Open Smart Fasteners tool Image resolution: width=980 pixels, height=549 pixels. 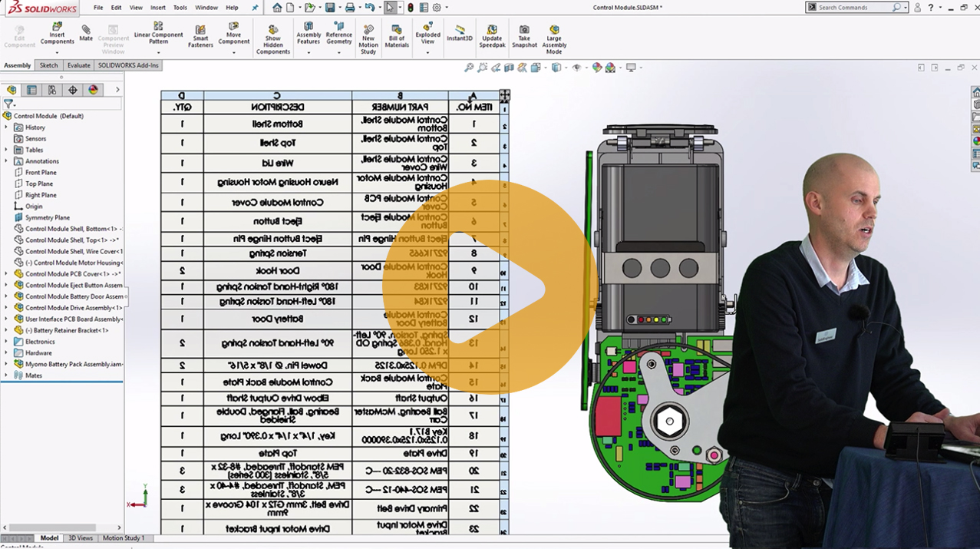200,36
